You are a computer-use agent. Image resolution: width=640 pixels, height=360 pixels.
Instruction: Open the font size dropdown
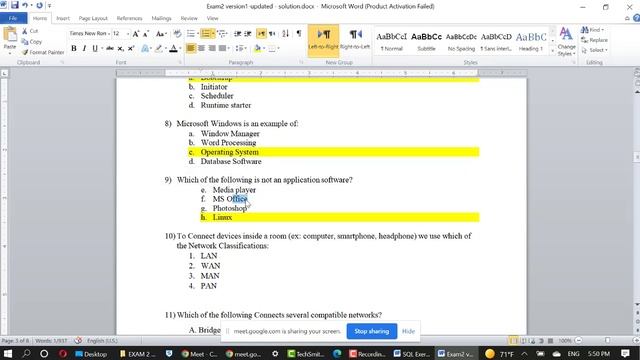click(127, 33)
